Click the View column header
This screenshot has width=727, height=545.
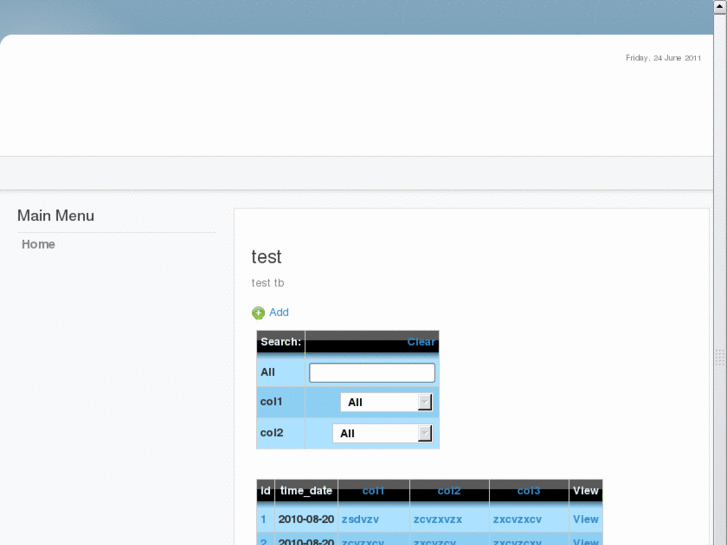[586, 491]
